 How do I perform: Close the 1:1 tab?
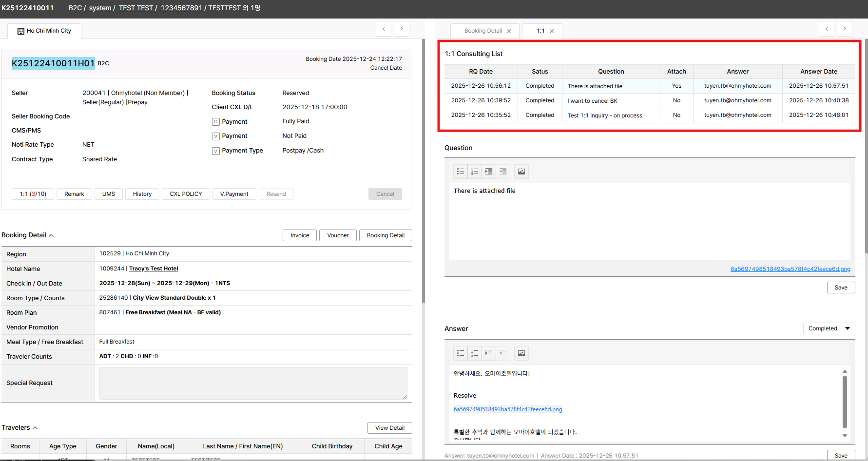pos(552,31)
